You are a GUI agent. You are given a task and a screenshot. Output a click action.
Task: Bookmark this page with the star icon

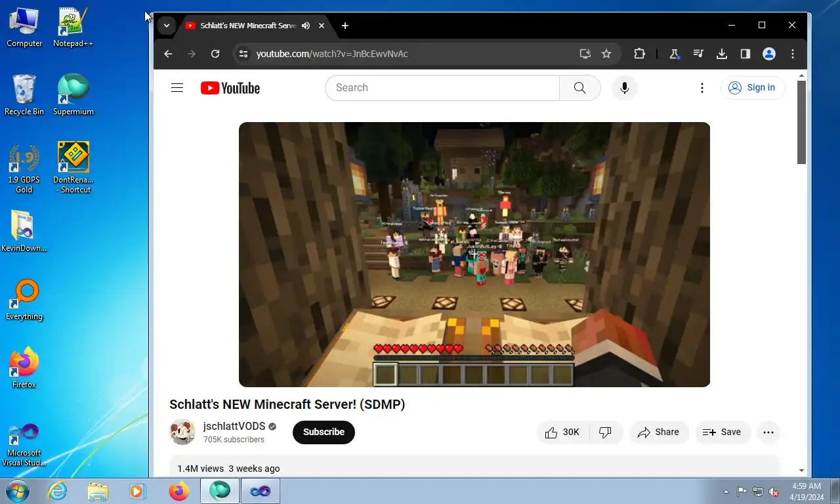(x=606, y=54)
